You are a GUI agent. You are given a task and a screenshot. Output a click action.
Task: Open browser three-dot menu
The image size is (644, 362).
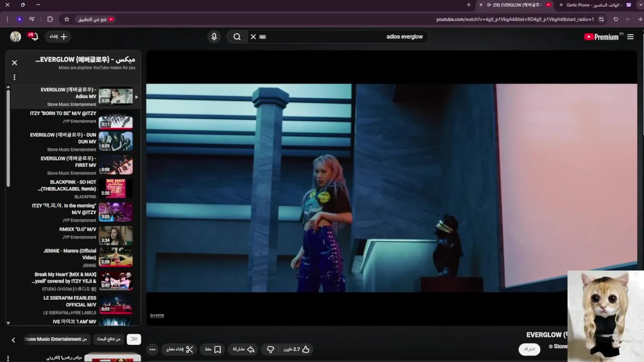click(x=7, y=19)
